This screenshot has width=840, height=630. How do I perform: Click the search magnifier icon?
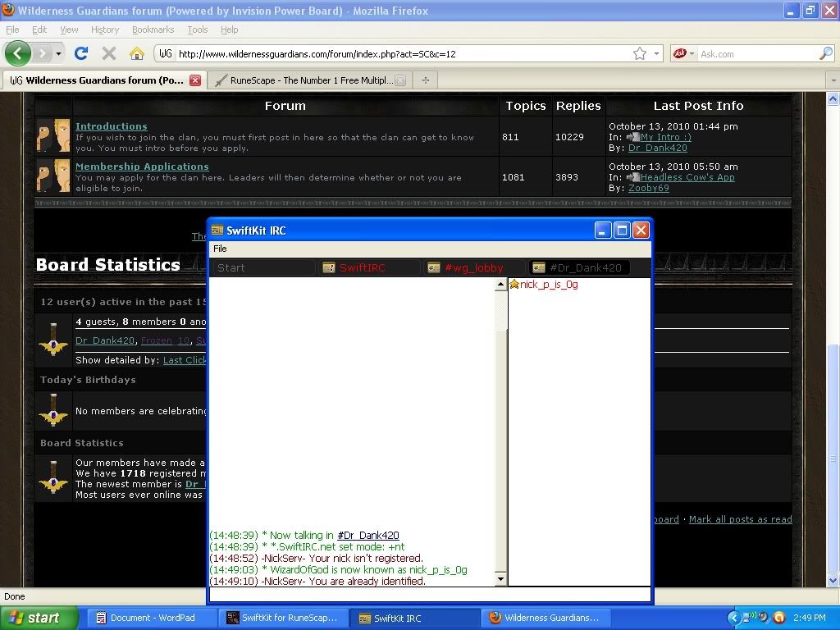coord(826,53)
